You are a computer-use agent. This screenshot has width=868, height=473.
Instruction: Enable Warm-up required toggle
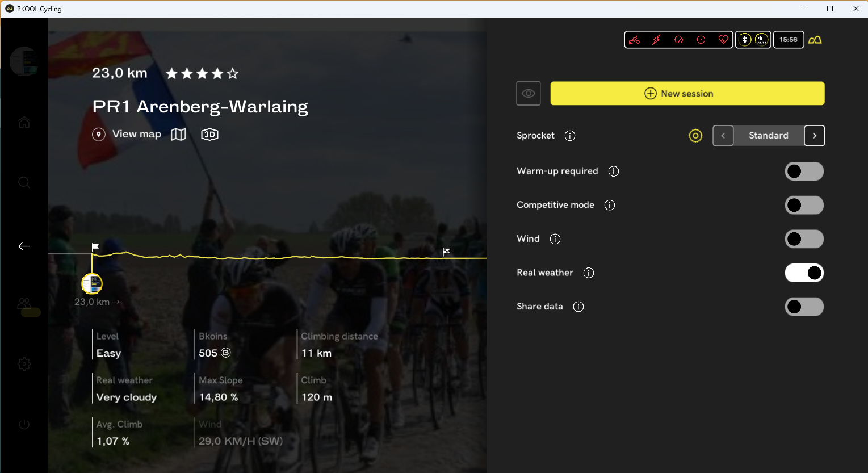[x=804, y=171]
